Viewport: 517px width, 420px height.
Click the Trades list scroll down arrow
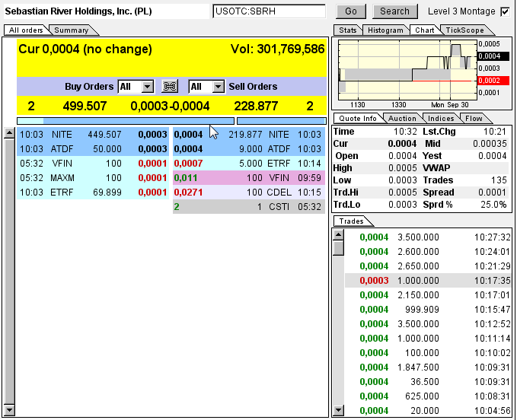pos(338,410)
